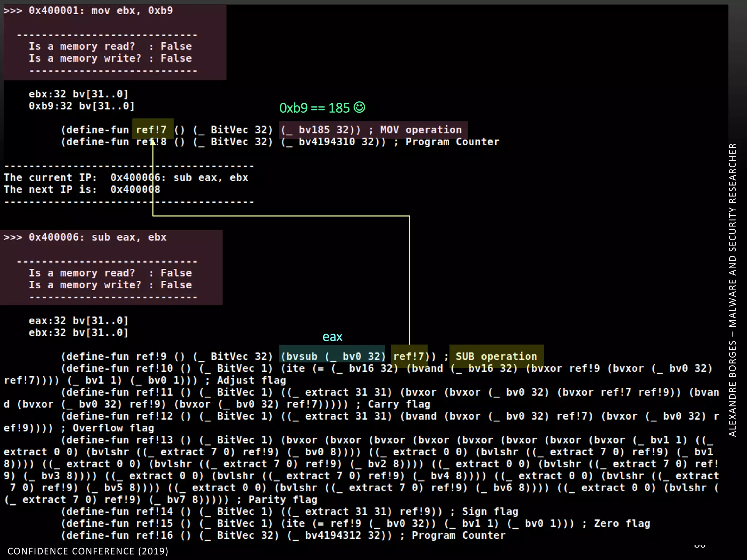The image size is (747, 560).
Task: Click the yellow arrowhead below ref!7
Action: tap(153, 142)
